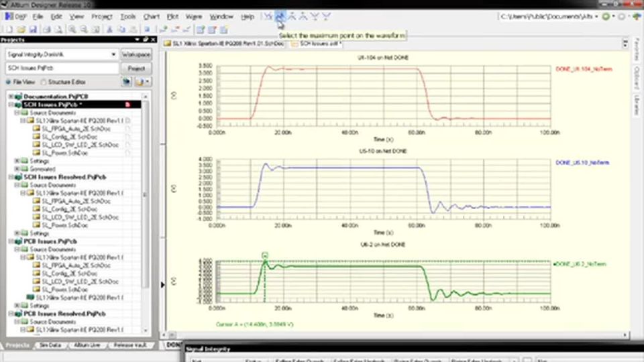Select the Generated folder in project tree
The image size is (644, 362).
[43, 169]
